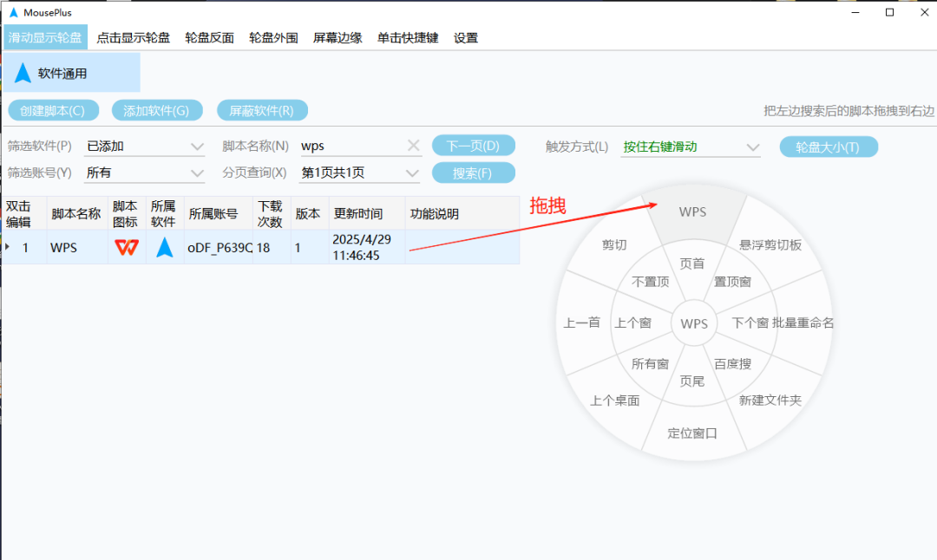The width and height of the screenshot is (937, 560).
Task: Switch to the 设置 tab
Action: tap(465, 37)
